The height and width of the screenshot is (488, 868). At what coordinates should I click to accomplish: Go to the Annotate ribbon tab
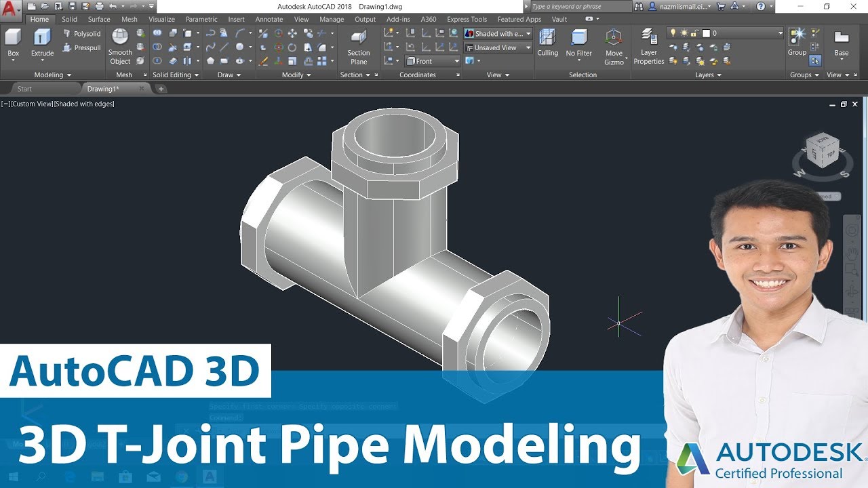[x=269, y=20]
